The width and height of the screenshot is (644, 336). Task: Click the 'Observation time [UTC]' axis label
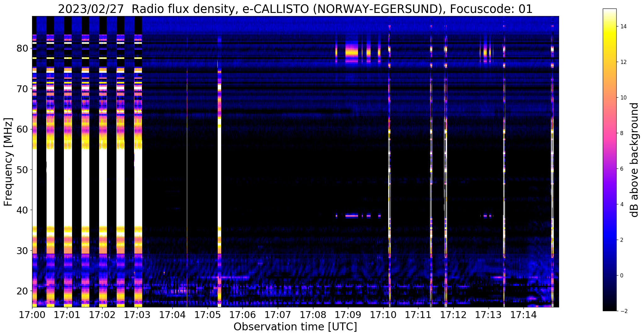(x=295, y=327)
